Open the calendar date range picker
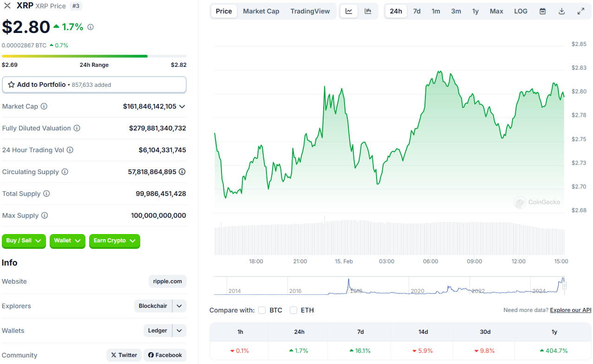The width and height of the screenshot is (593, 364). point(542,11)
